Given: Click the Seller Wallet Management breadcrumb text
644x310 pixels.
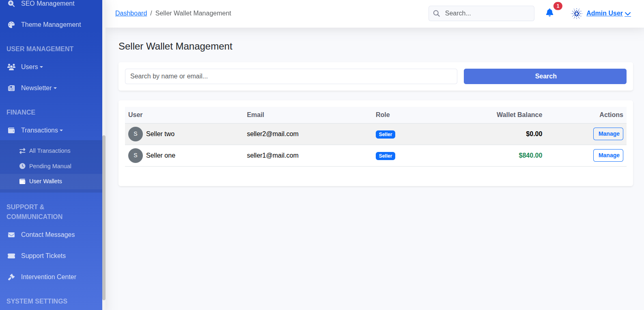Looking at the screenshot, I should click(193, 13).
